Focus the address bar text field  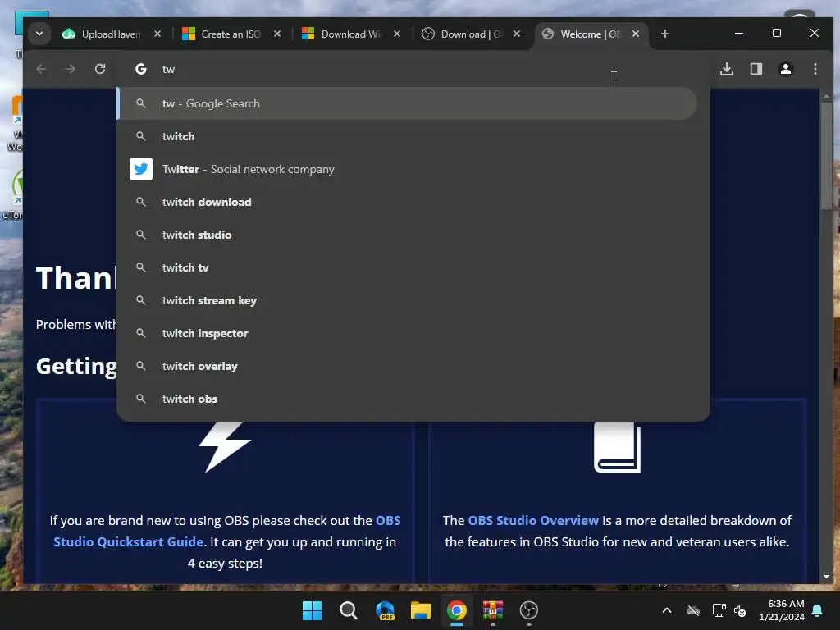point(413,69)
